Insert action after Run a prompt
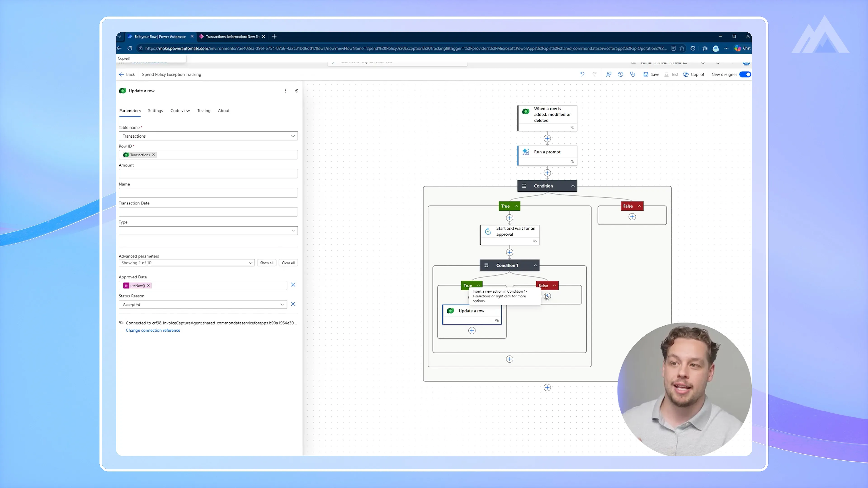This screenshot has width=868, height=488. click(547, 173)
